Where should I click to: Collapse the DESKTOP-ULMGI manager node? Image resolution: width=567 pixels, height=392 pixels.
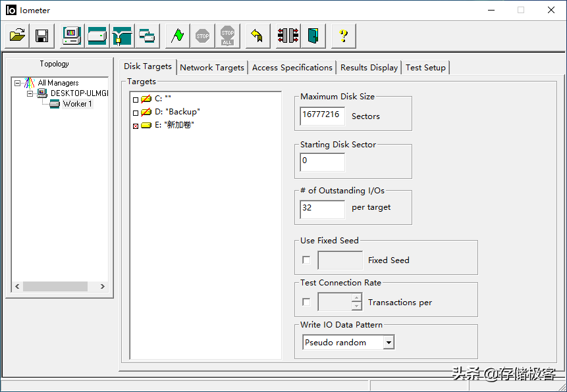tap(30, 94)
